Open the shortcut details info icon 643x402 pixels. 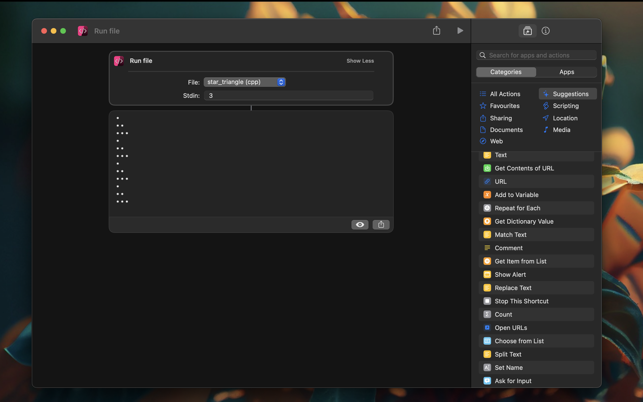tap(546, 31)
